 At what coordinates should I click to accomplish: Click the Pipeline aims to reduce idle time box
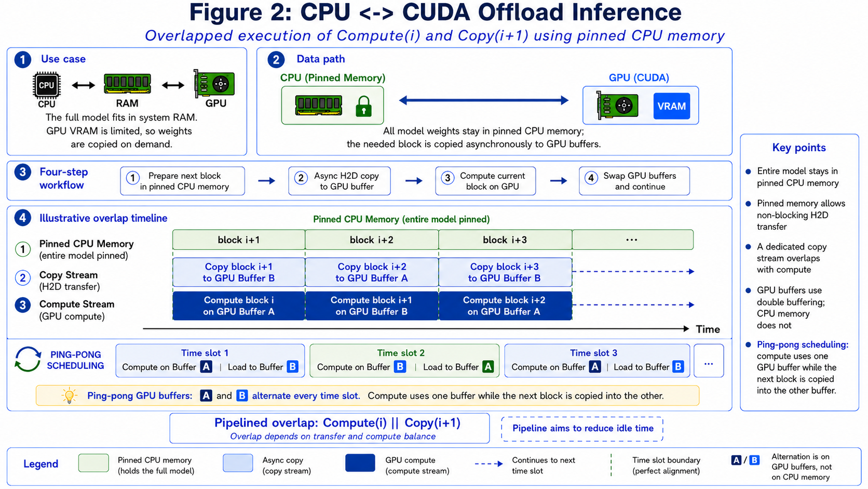point(582,429)
